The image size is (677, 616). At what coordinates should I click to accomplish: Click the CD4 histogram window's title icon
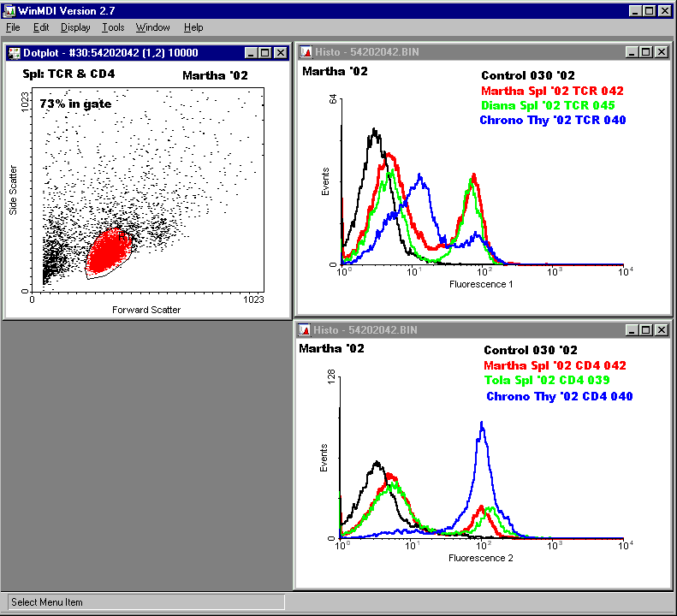point(306,329)
